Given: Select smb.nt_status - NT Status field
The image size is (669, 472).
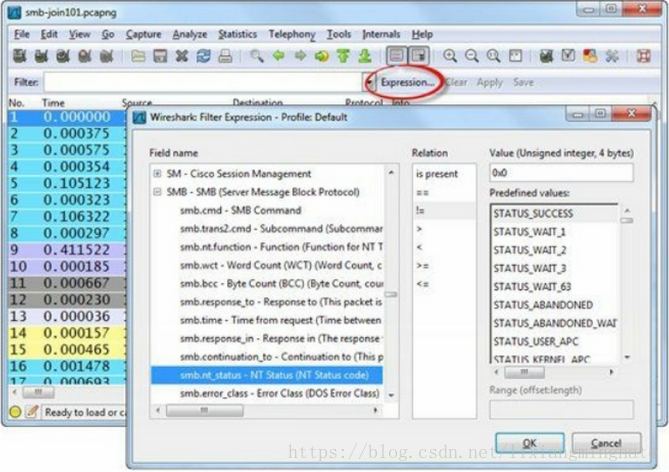Looking at the screenshot, I should (x=267, y=375).
